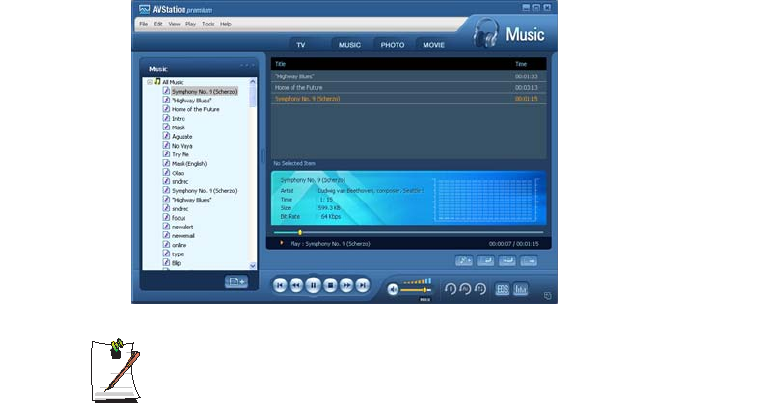This screenshot has width=782, height=407.
Task: Click the music tree scroll-down arrow
Action: (252, 266)
